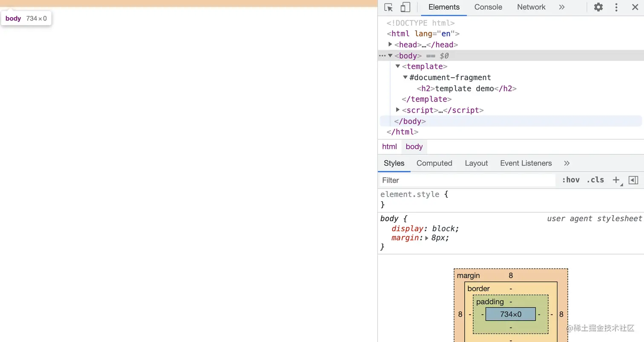Select the body breadcrumb
The image size is (644, 342).
coord(414,147)
